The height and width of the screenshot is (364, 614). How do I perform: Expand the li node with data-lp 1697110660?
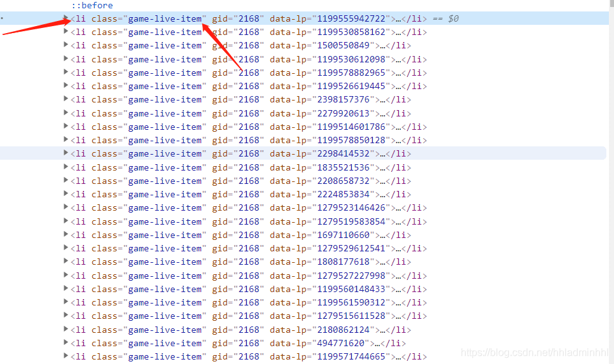(66, 234)
